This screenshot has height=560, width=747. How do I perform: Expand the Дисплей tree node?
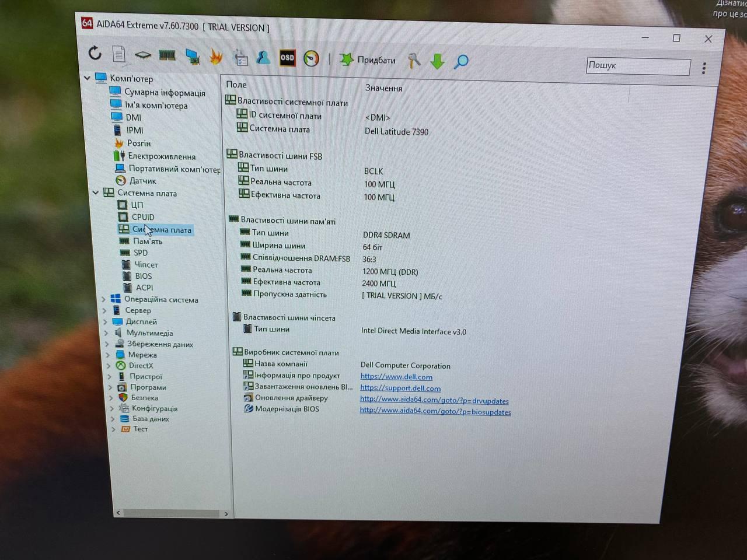(x=106, y=321)
